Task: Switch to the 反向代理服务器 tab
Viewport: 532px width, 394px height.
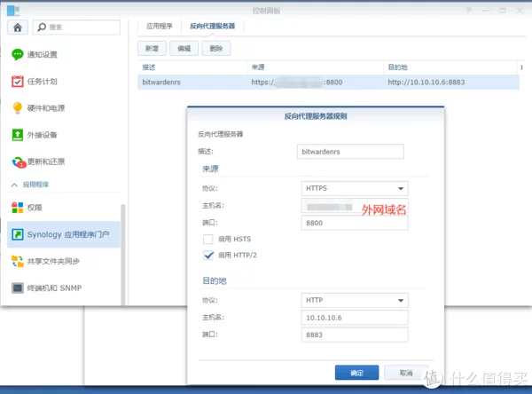Action: (213, 26)
